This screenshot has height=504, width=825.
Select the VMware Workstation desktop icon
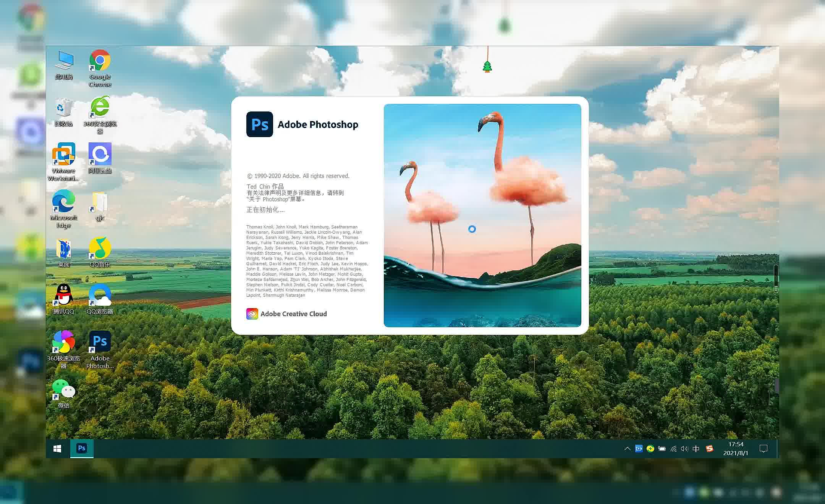[x=63, y=162]
